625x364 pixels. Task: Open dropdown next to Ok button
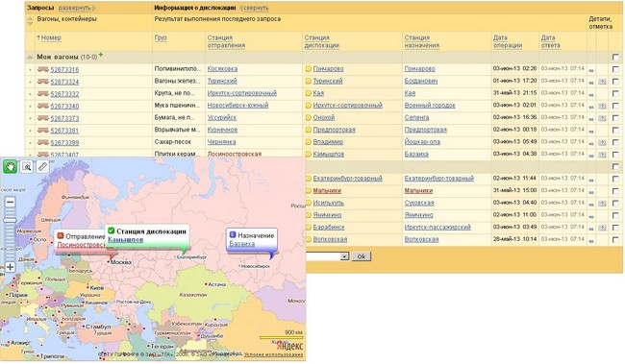point(345,256)
